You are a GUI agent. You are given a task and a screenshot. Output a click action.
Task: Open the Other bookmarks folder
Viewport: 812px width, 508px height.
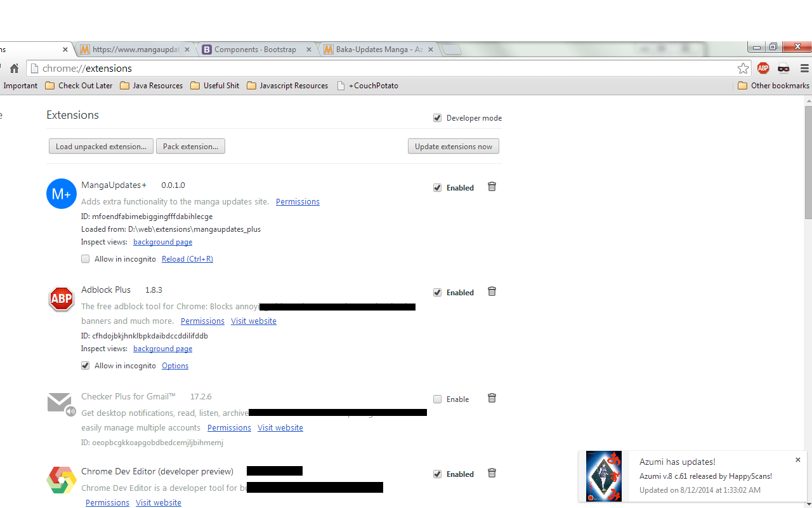[x=773, y=86]
